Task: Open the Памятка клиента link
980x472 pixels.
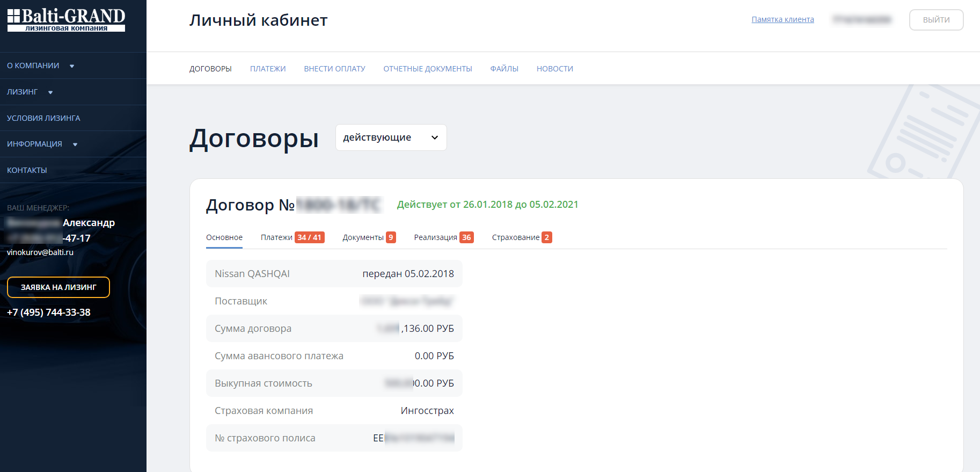Action: (782, 19)
